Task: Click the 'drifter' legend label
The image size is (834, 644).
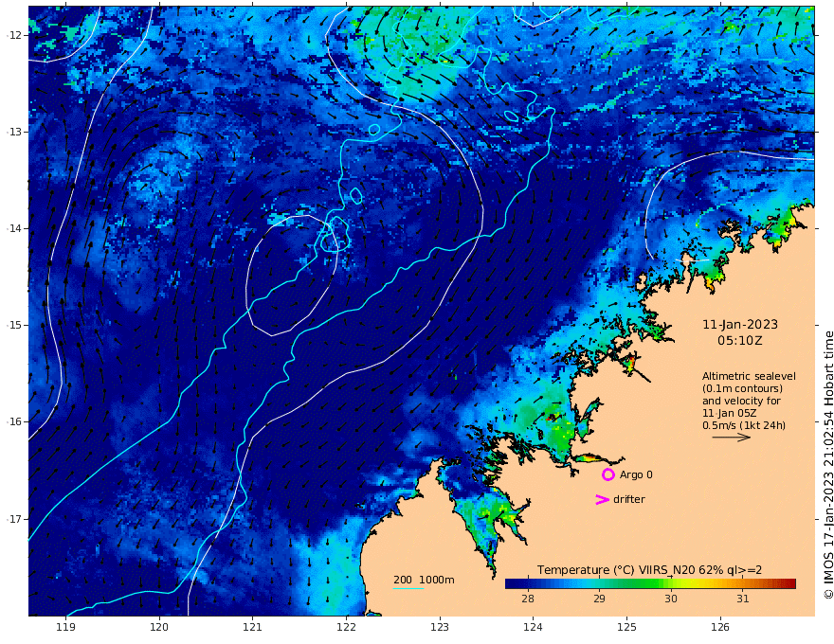Action: 629,499
